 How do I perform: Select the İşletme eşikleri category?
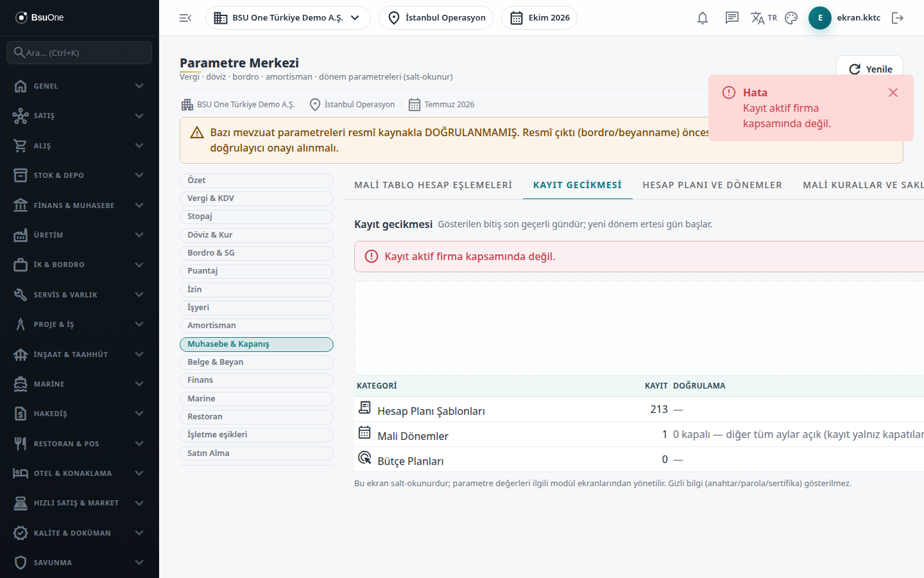pyautogui.click(x=257, y=435)
